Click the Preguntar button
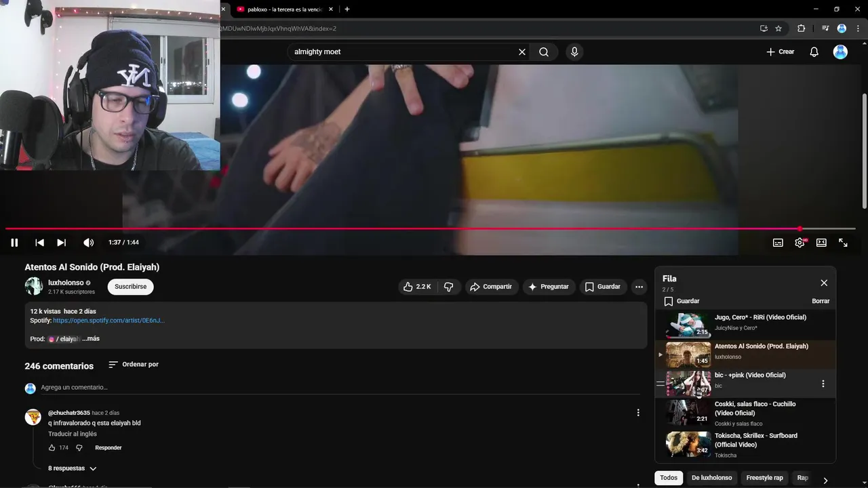868x488 pixels. [x=549, y=287]
